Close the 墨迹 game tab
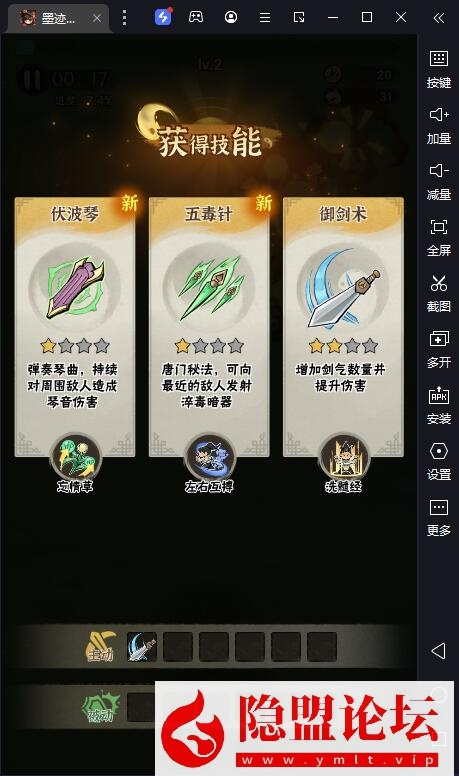Viewport: 459px width, 776px height. [x=97, y=18]
